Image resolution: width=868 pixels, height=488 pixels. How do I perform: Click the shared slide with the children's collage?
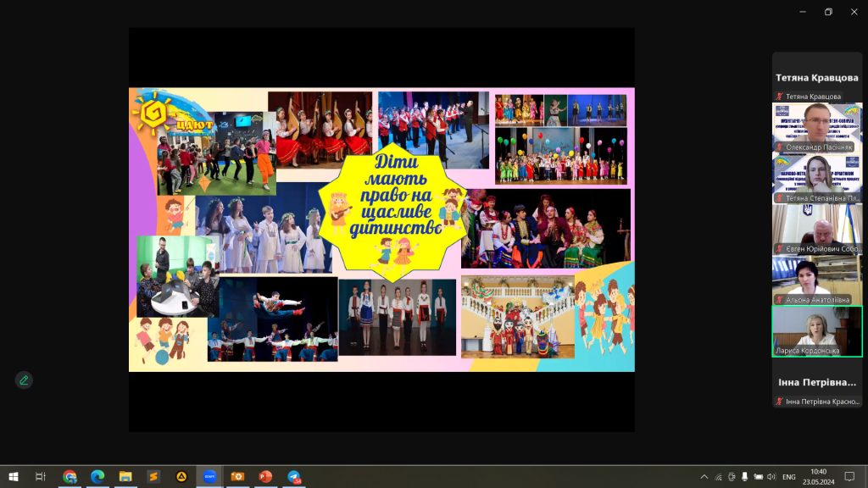(x=381, y=229)
